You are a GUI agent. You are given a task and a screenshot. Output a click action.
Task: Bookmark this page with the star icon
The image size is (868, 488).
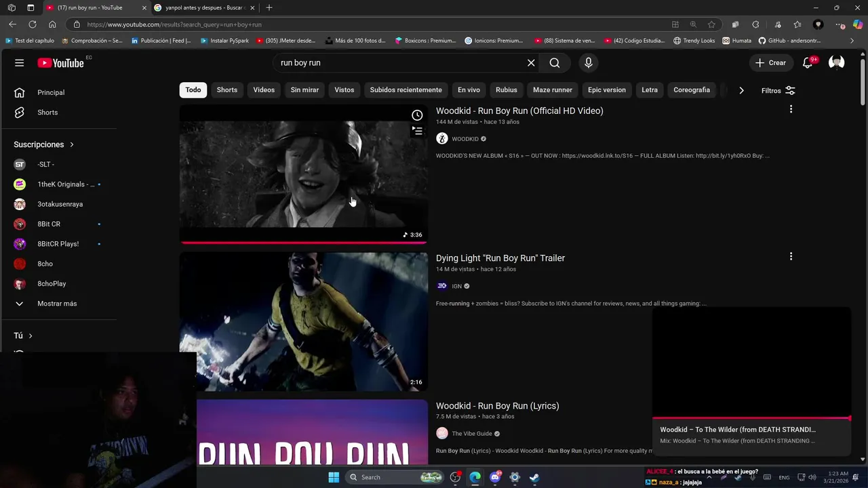click(x=711, y=24)
